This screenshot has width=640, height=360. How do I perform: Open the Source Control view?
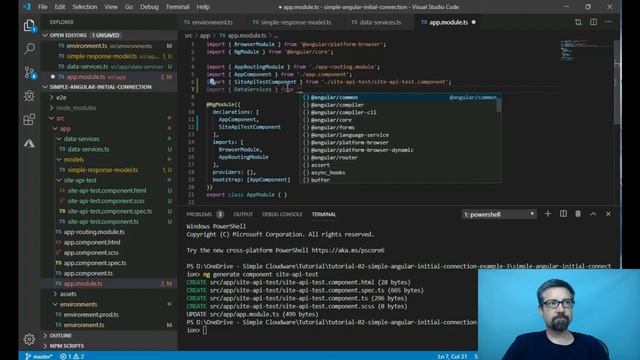(x=29, y=73)
